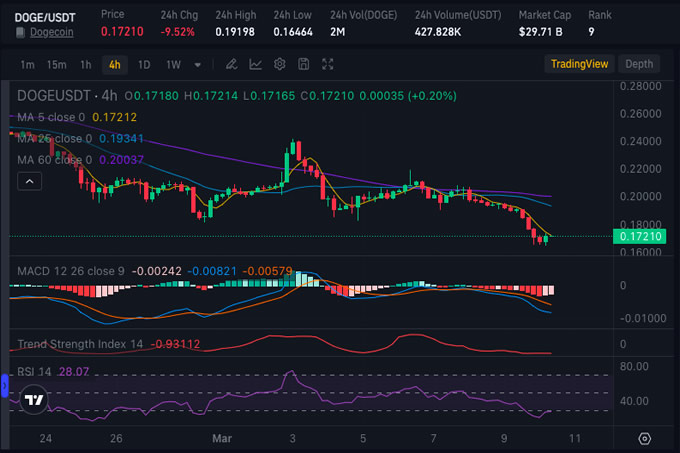Select the 1D timeframe
680x453 pixels.
[144, 65]
